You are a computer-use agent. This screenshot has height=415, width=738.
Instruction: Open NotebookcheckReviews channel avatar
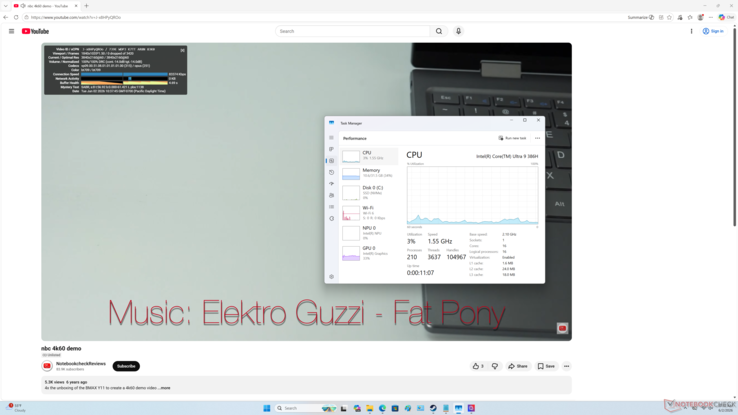(x=47, y=366)
